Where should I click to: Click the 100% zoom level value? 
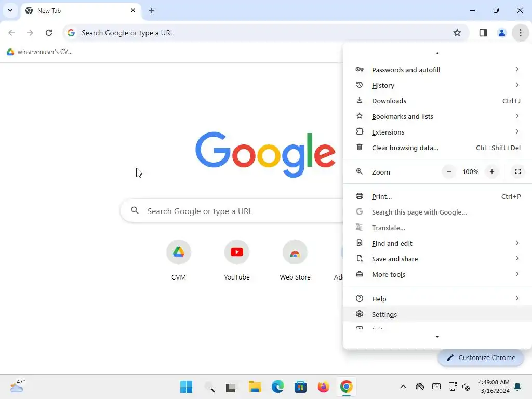(471, 171)
